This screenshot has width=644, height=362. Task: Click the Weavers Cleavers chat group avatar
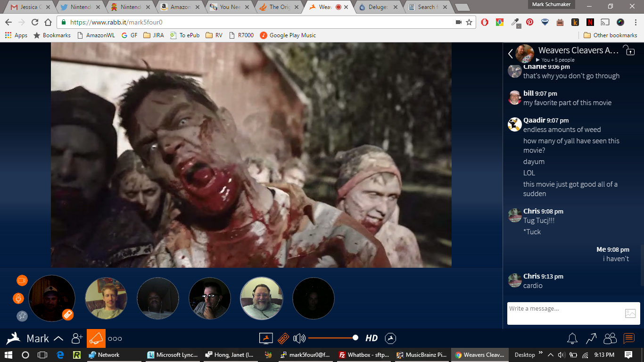coord(525,54)
